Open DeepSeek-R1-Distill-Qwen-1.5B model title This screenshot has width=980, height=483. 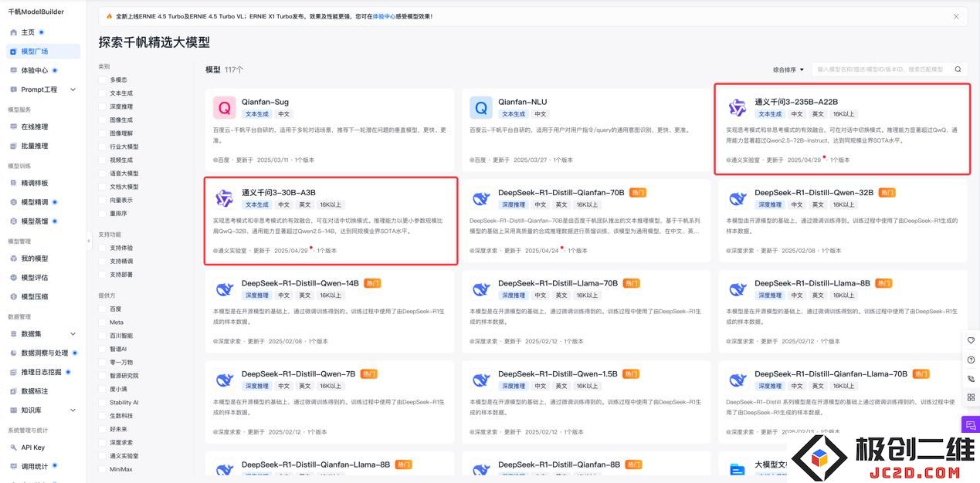coord(558,374)
